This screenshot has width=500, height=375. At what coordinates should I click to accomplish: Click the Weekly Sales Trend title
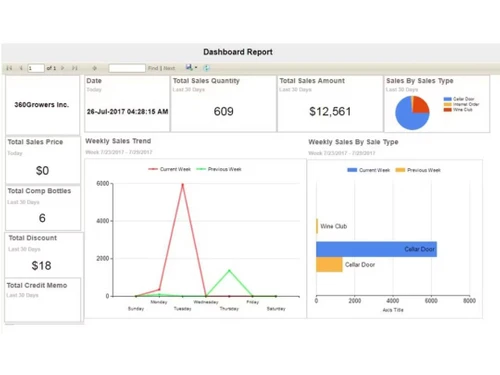click(x=118, y=141)
